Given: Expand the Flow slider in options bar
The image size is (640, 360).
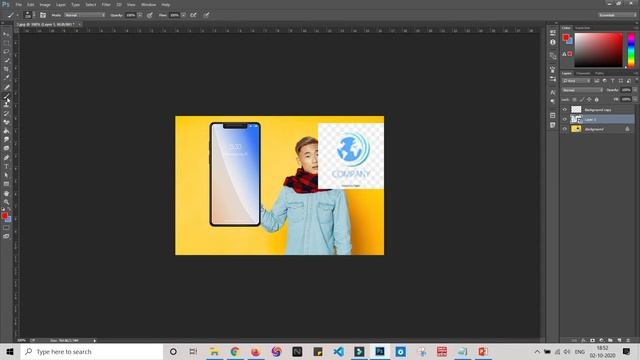Looking at the screenshot, I should (x=183, y=15).
